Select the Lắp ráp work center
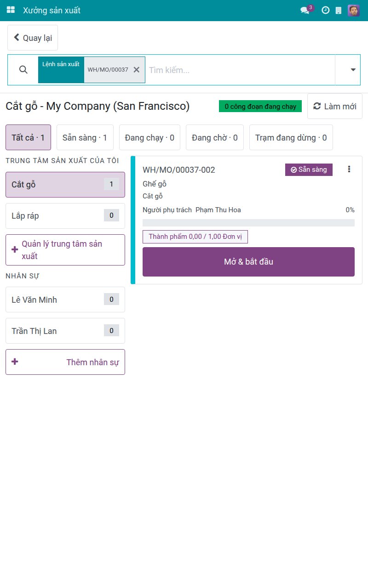368x588 pixels. [65, 216]
